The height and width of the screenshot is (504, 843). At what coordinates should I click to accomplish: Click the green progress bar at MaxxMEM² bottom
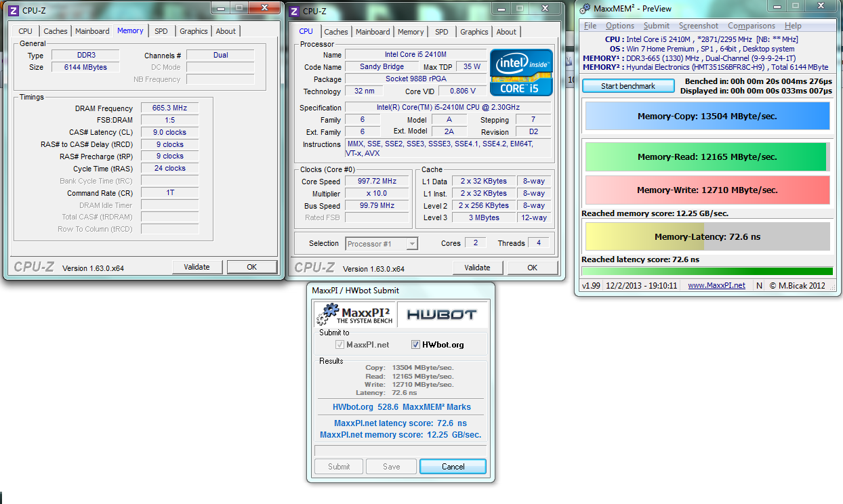707,271
